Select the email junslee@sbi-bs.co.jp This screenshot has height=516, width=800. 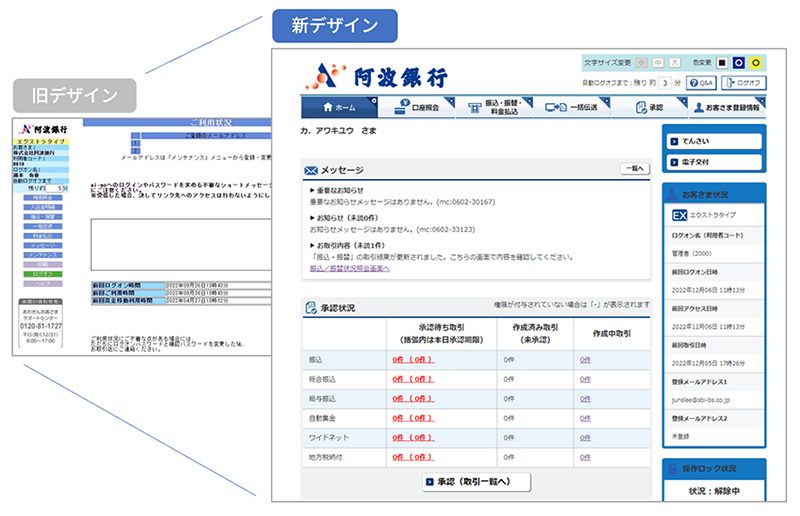701,400
